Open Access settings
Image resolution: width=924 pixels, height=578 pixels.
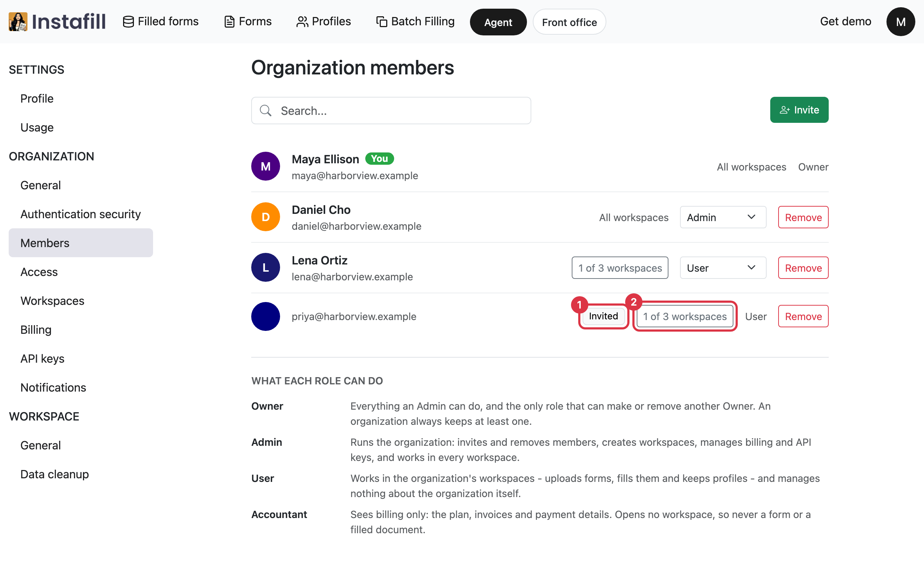80,272
